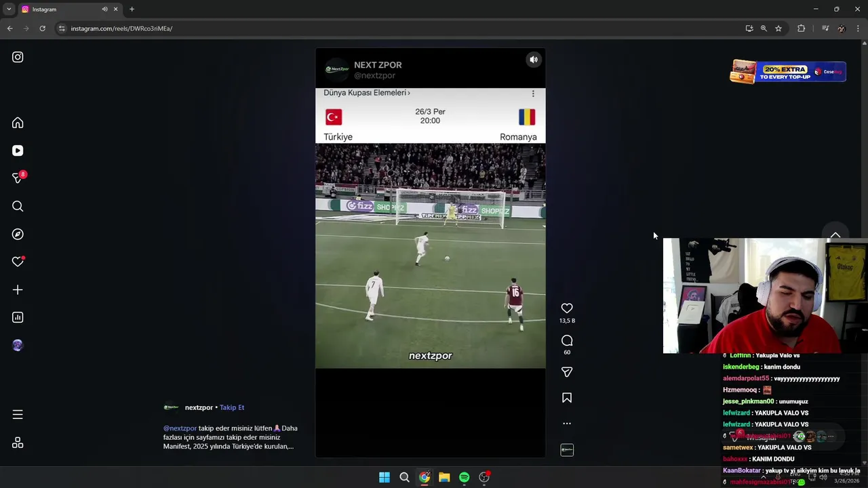Open reel three-dot options menu
Viewport: 868px width, 488px height.
pos(567,423)
